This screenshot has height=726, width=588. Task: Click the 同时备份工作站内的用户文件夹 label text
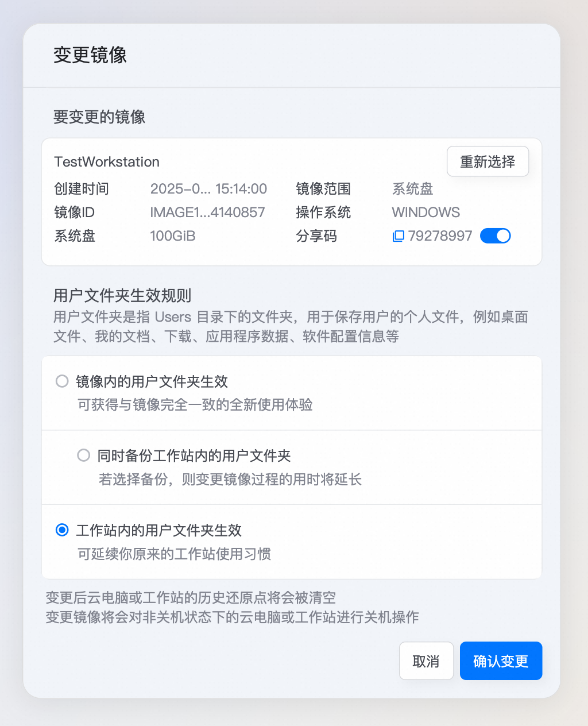[x=194, y=456]
